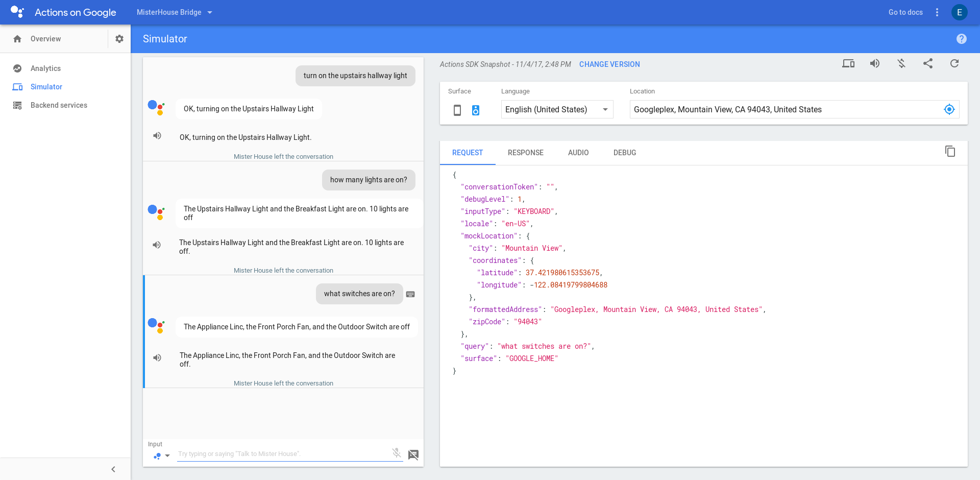Select turn on the upstairs hallway light bubble
The width and height of the screenshot is (980, 480).
click(x=355, y=76)
